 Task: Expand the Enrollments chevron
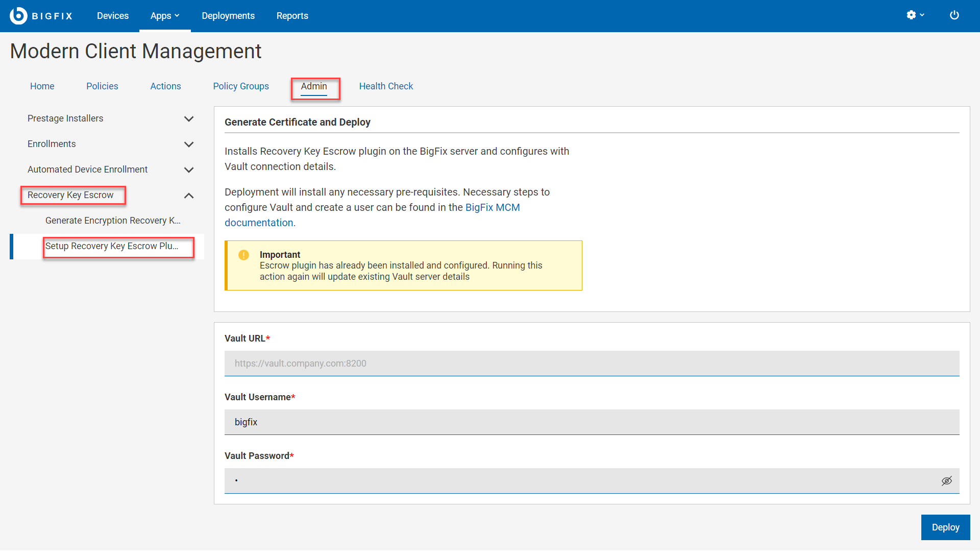(x=188, y=144)
